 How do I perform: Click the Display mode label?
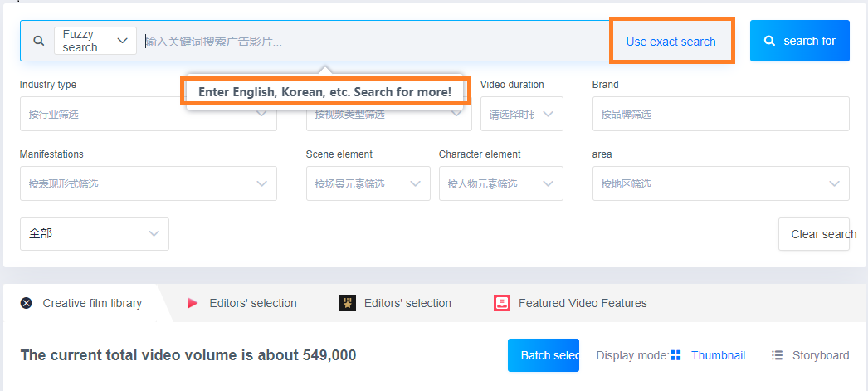point(632,355)
